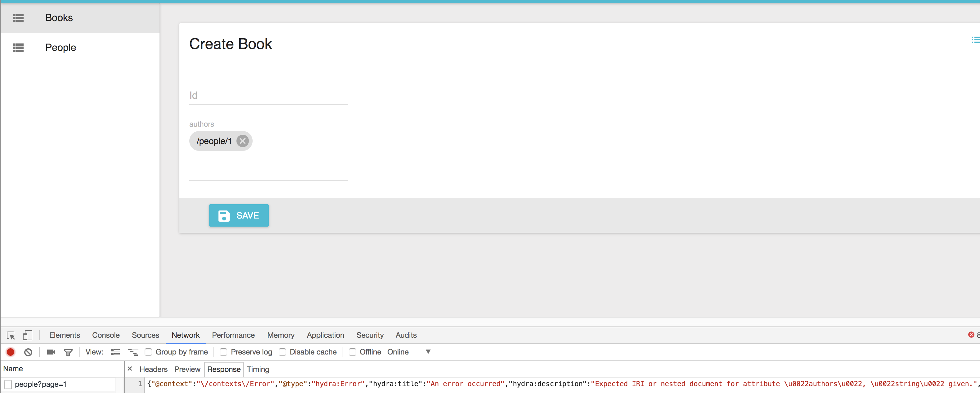This screenshot has height=393, width=980.
Task: Enable Group by frame checkbox
Action: point(148,352)
